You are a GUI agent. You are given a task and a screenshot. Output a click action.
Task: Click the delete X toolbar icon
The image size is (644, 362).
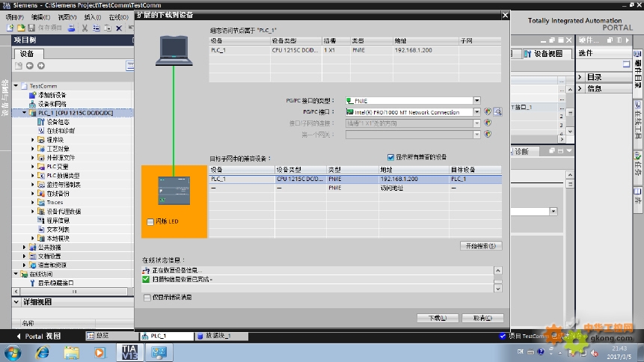pos(119,28)
